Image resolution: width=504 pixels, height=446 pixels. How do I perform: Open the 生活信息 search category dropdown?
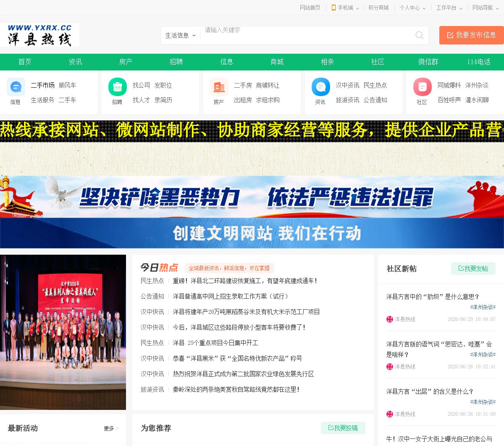click(x=181, y=35)
